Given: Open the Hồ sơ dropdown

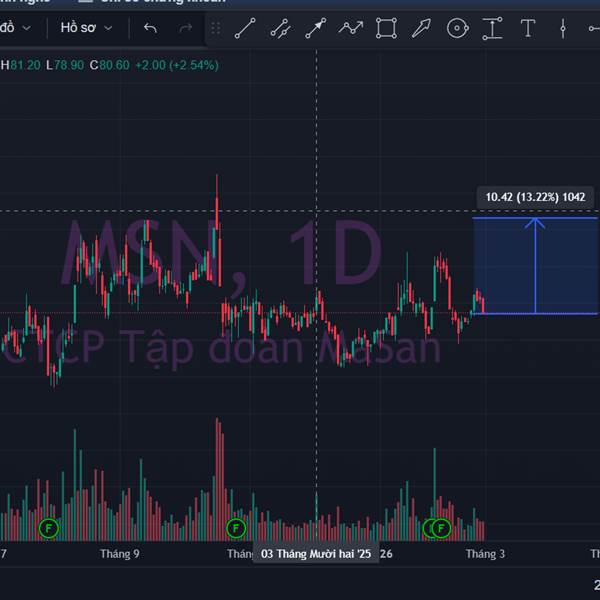Looking at the screenshot, I should pyautogui.click(x=86, y=28).
